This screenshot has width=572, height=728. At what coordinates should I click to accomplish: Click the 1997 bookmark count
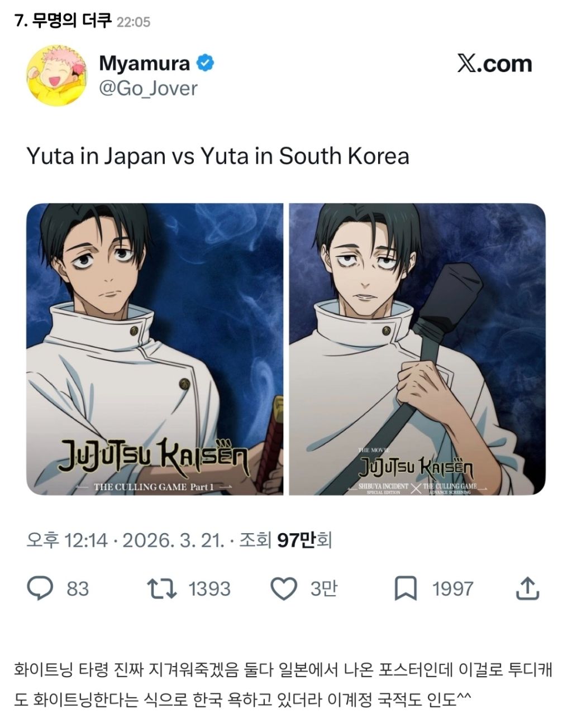[x=452, y=588]
